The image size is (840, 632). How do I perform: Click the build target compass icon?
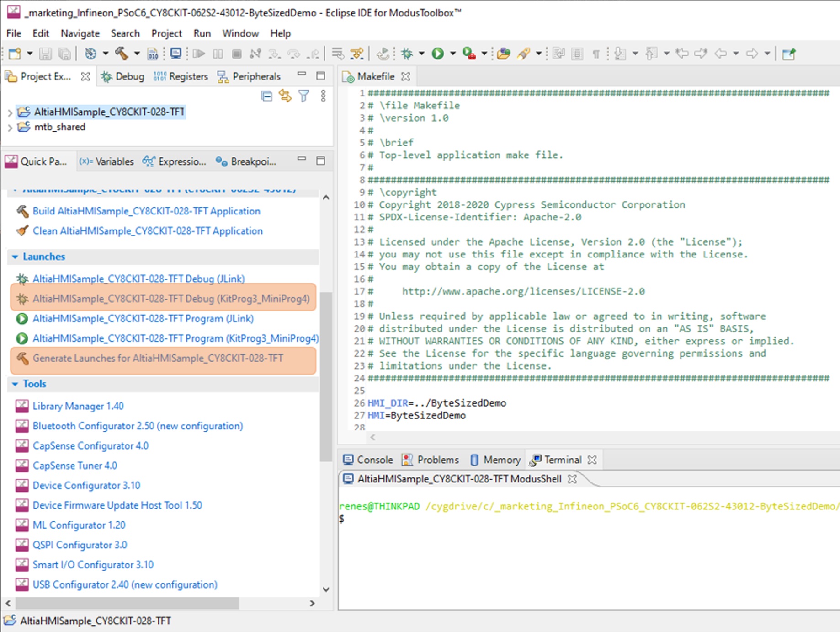(90, 54)
